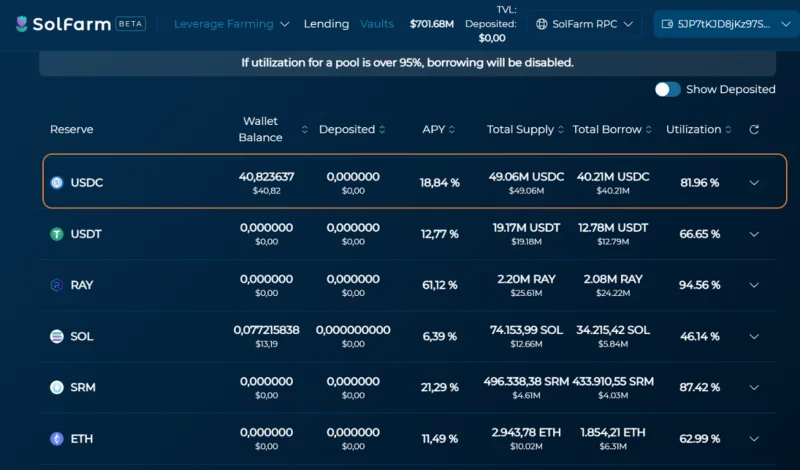This screenshot has height=470, width=800.
Task: Click the SOL token icon
Action: [x=57, y=336]
